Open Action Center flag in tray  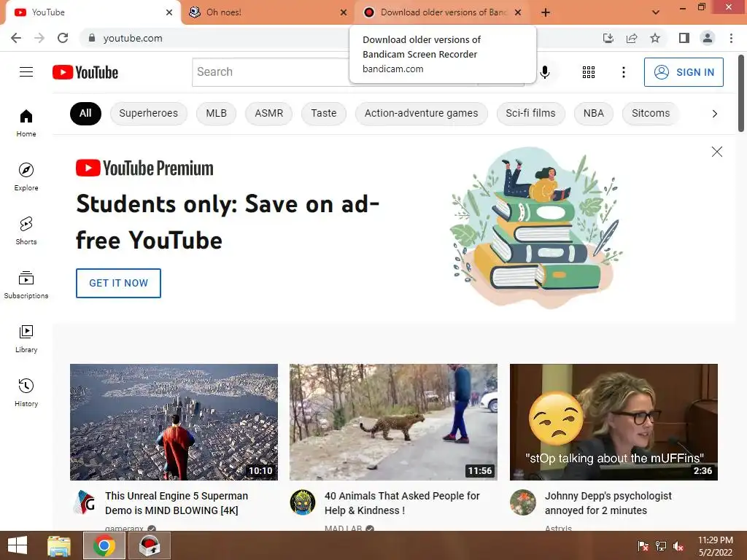643,545
